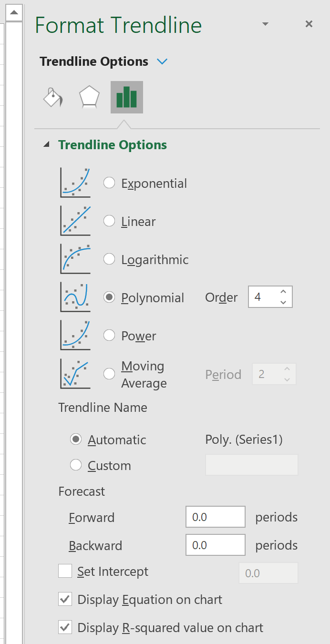The width and height of the screenshot is (330, 644).
Task: Click the Power trendline graph icon
Action: click(x=75, y=335)
